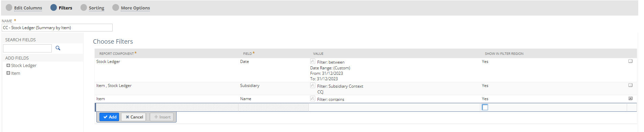This screenshot has width=644, height=132.
Task: Click More Options step circle
Action: point(116,7)
